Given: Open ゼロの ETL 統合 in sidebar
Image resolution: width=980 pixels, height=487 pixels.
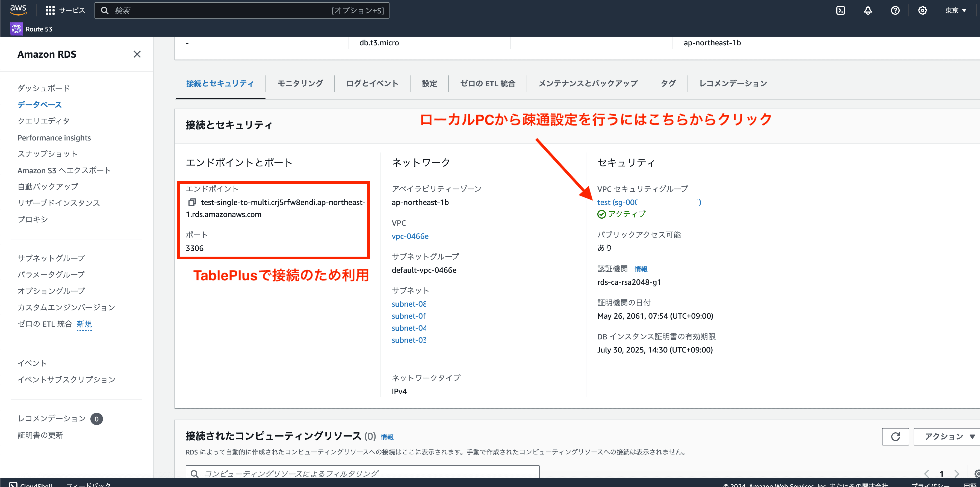Looking at the screenshot, I should (x=45, y=324).
